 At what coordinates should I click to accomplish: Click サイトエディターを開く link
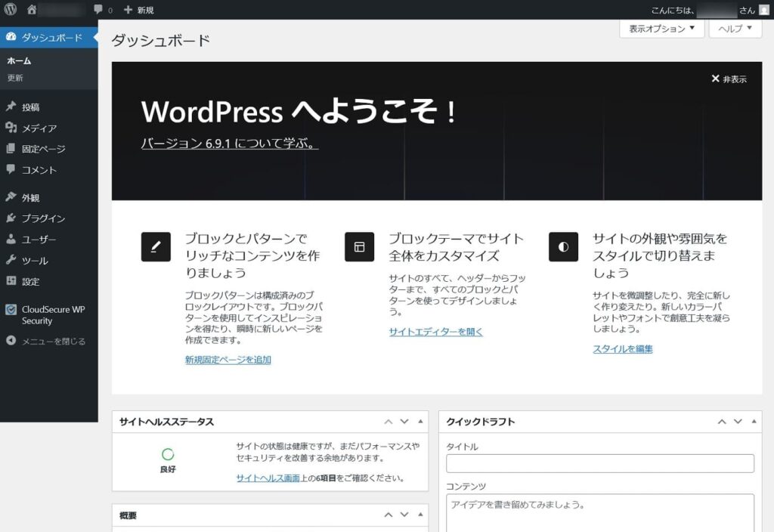click(436, 332)
